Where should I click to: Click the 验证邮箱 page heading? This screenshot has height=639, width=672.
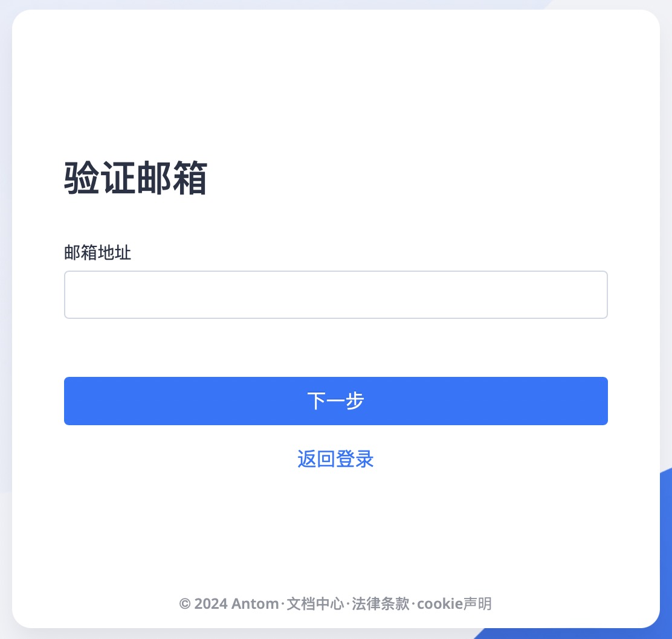(135, 178)
